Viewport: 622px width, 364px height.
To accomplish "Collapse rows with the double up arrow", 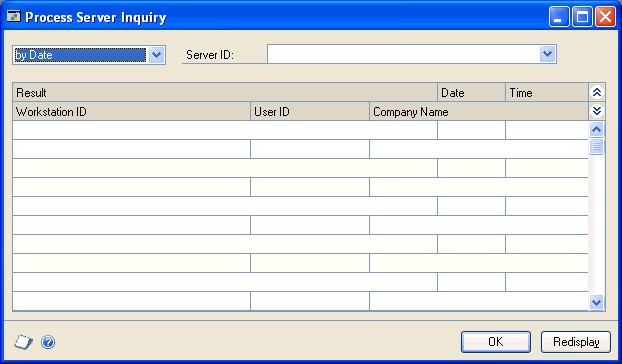I will (x=597, y=92).
